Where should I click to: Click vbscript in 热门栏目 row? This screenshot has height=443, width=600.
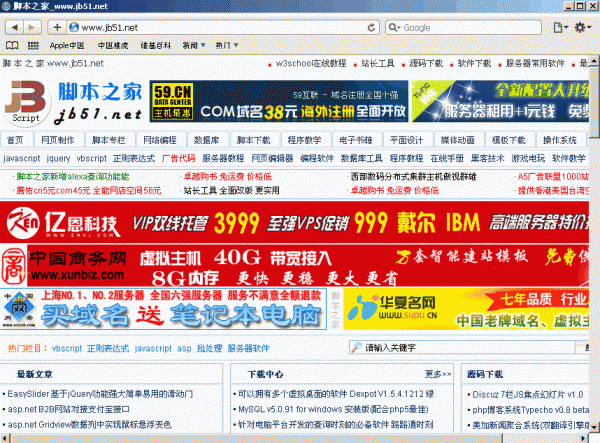(67, 349)
